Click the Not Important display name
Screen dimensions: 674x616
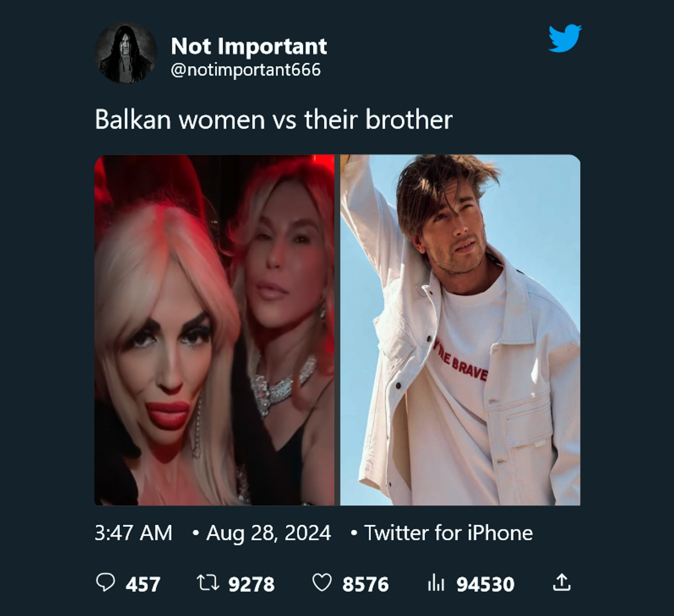[249, 46]
